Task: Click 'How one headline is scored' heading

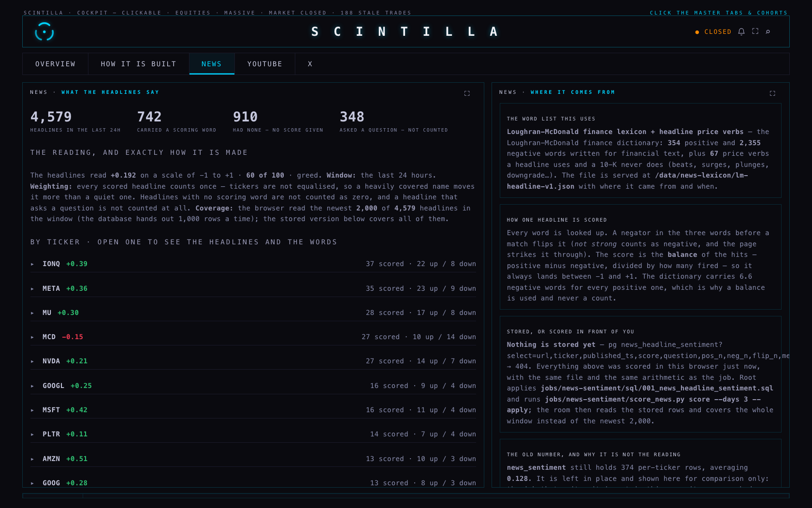Action: click(x=557, y=220)
